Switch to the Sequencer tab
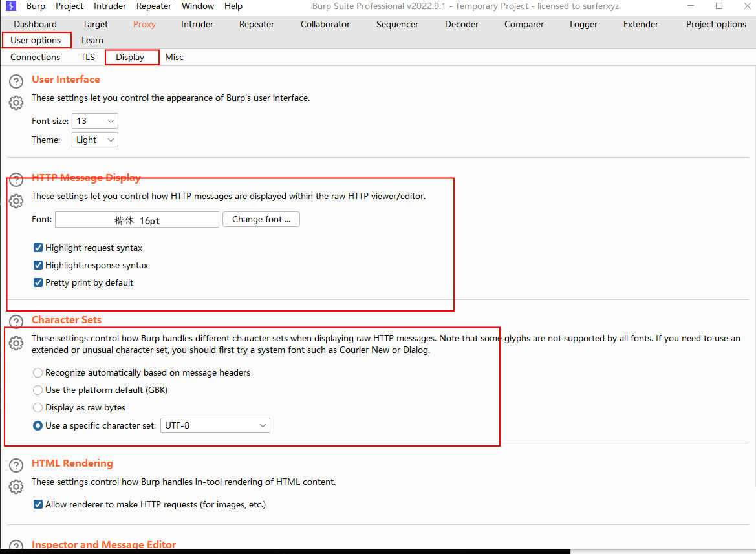The image size is (756, 554). point(397,24)
